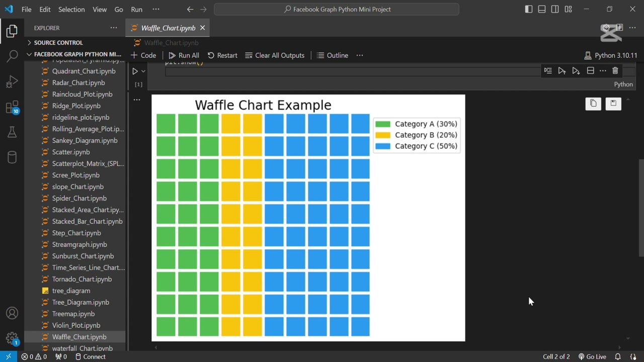
Task: Copy the chart output image
Action: (x=593, y=104)
